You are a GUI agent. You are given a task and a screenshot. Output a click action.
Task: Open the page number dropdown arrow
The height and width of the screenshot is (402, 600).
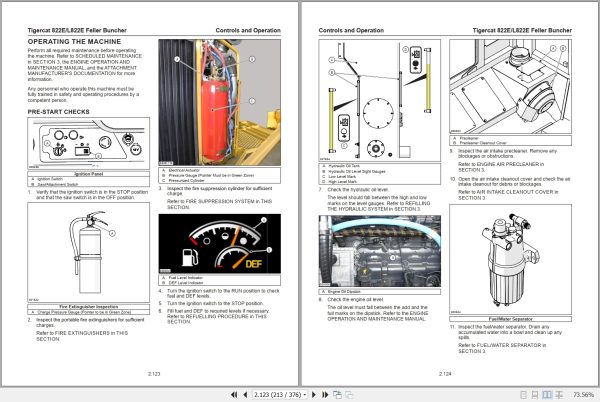pyautogui.click(x=305, y=394)
